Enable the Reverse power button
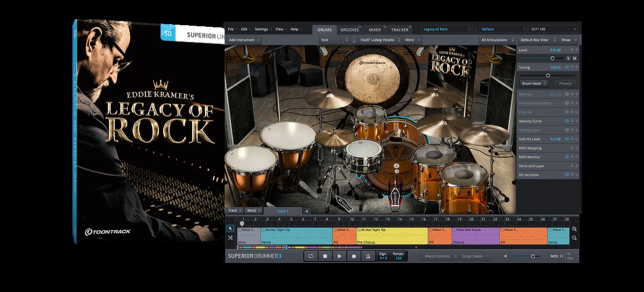The height and width of the screenshot is (292, 644). click(x=567, y=94)
